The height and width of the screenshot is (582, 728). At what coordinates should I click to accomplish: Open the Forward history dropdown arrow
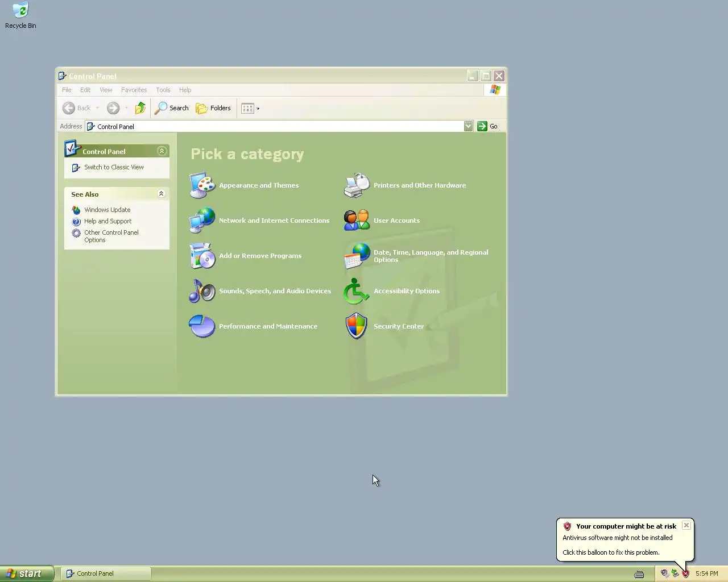[x=126, y=108]
